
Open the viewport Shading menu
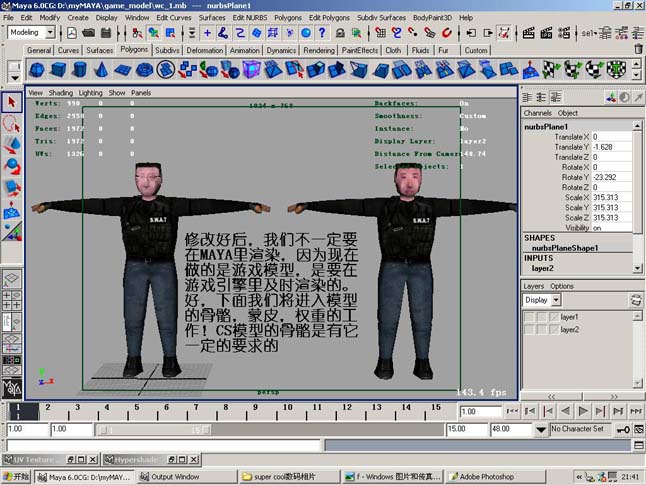coord(61,93)
